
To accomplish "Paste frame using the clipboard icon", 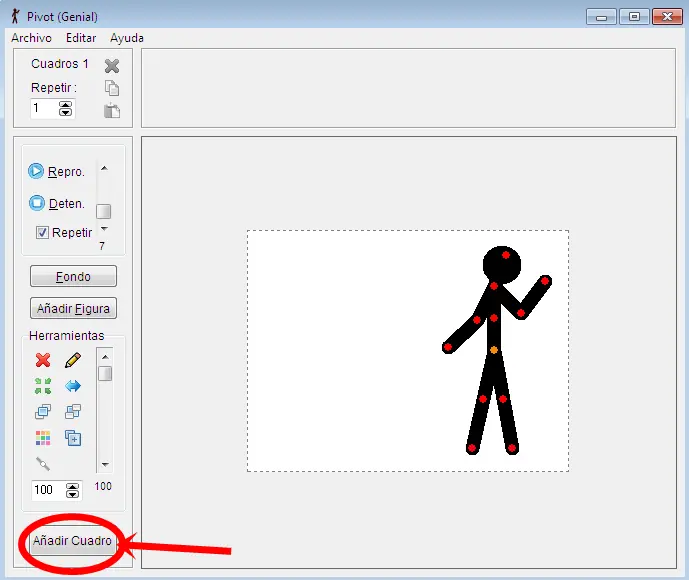I will point(112,110).
